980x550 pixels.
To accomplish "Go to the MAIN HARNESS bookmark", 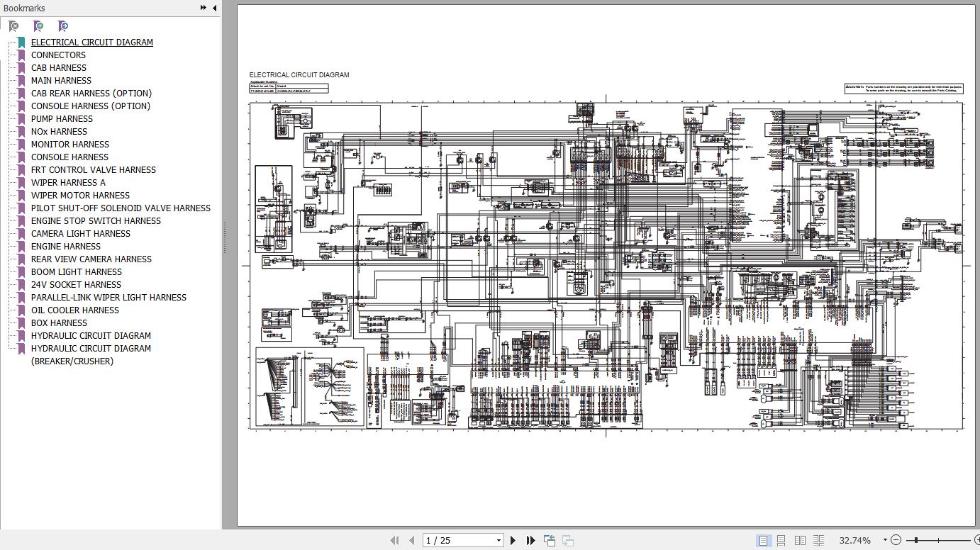I will pos(61,80).
